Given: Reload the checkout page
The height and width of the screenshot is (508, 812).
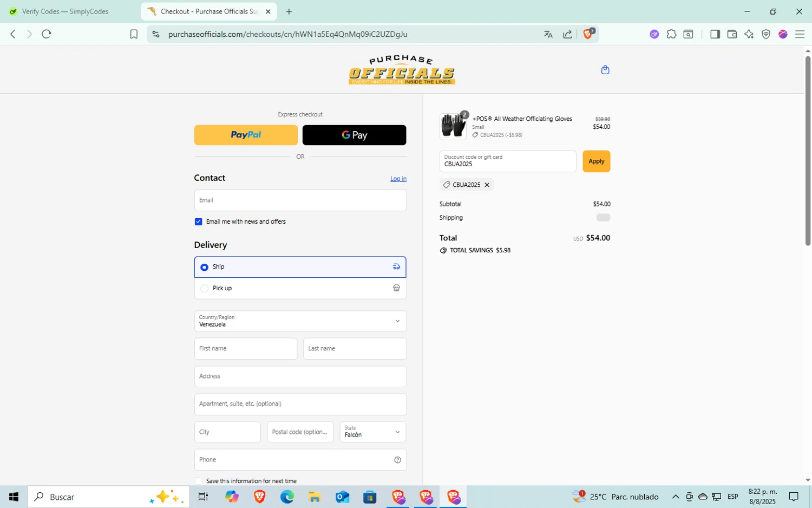Looking at the screenshot, I should coord(47,34).
